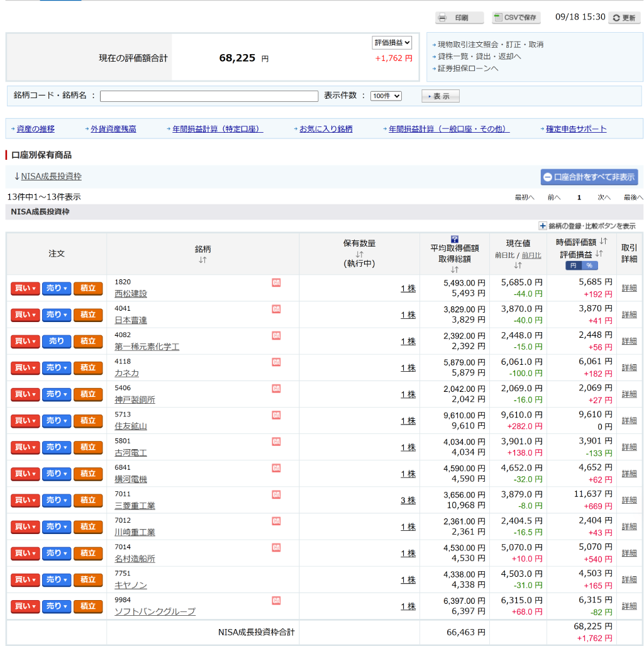The image size is (644, 646).
Task: Click the CA icon in the ソフトバンクグループ row
Action: click(x=276, y=601)
